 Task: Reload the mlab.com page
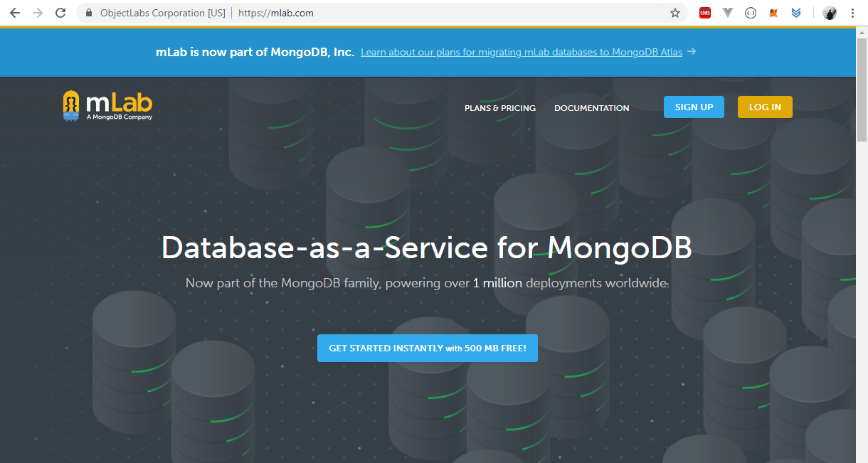point(60,13)
